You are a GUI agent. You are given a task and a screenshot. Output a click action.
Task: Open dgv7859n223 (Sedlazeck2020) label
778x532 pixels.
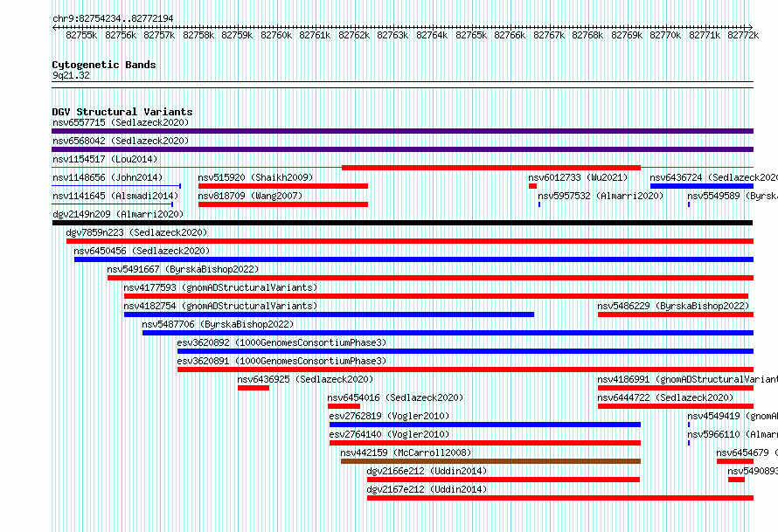[x=136, y=232]
